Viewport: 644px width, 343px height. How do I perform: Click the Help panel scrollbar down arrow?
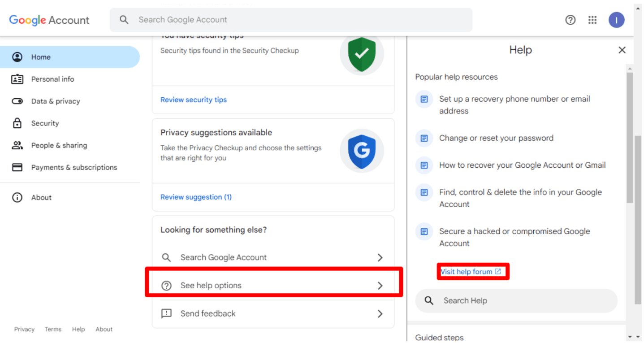[630, 337]
